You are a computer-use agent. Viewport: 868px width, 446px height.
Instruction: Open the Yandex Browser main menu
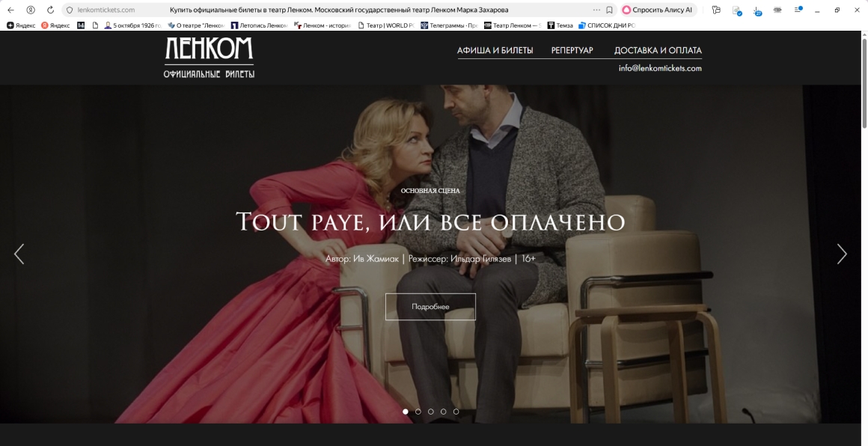(x=798, y=10)
